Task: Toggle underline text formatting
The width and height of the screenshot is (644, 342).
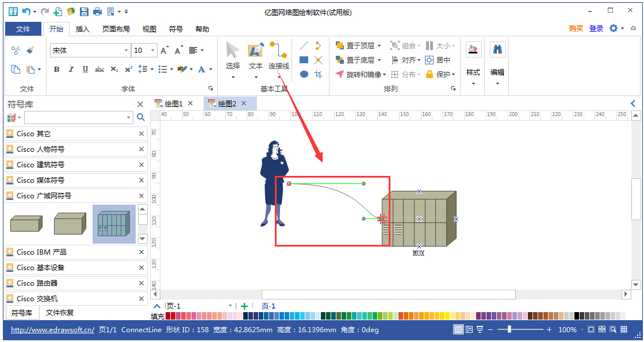Action: [84, 70]
